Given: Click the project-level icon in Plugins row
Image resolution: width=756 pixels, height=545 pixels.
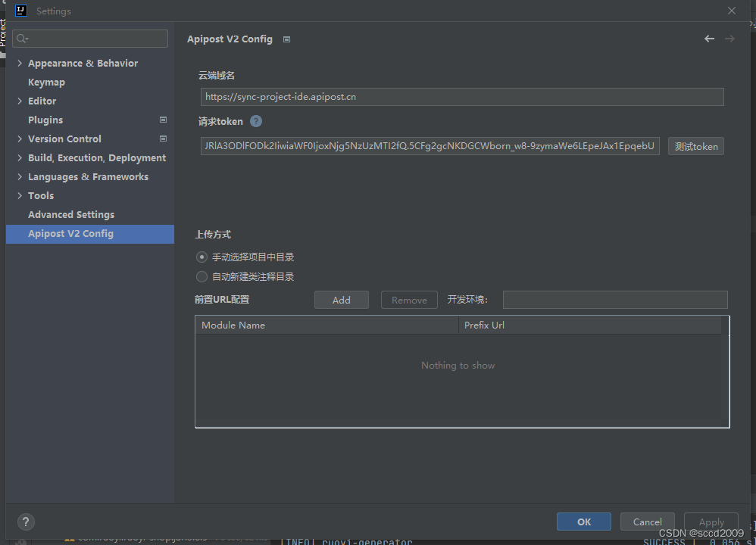Looking at the screenshot, I should (163, 120).
